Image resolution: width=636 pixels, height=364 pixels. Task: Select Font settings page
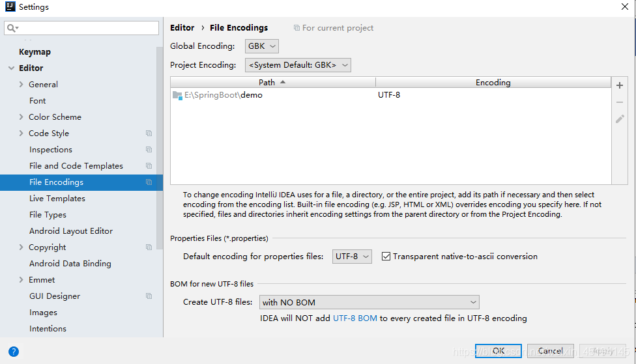click(x=37, y=100)
